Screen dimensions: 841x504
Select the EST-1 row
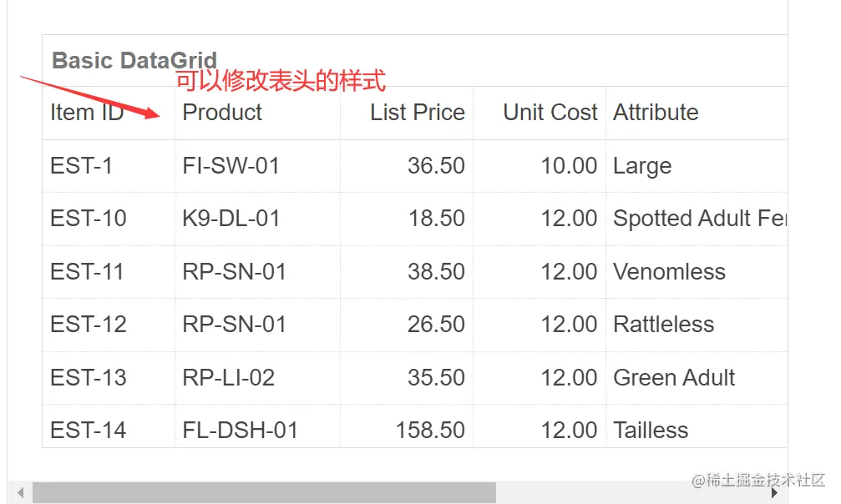pos(82,166)
